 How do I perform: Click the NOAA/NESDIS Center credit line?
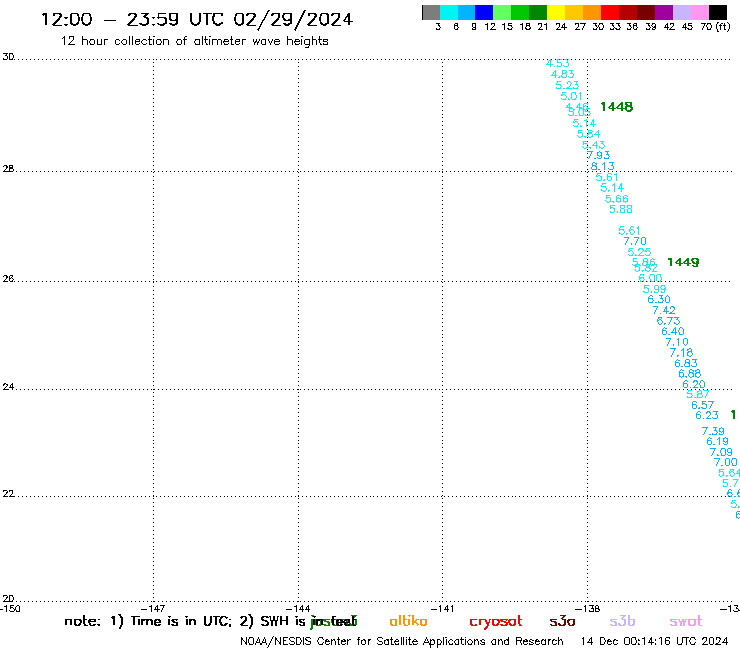tap(402, 642)
